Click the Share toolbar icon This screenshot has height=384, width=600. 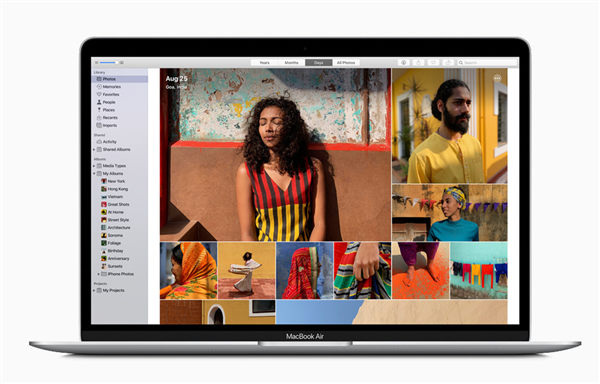pyautogui.click(x=418, y=63)
